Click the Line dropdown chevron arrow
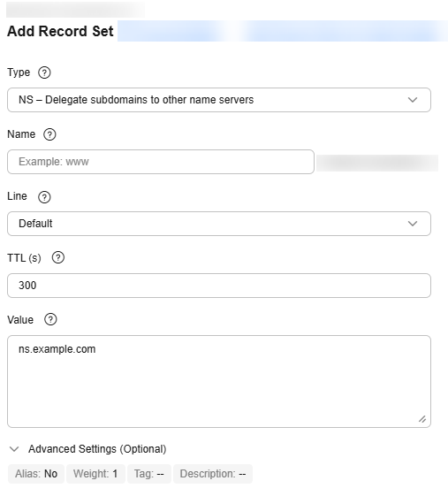 [413, 224]
